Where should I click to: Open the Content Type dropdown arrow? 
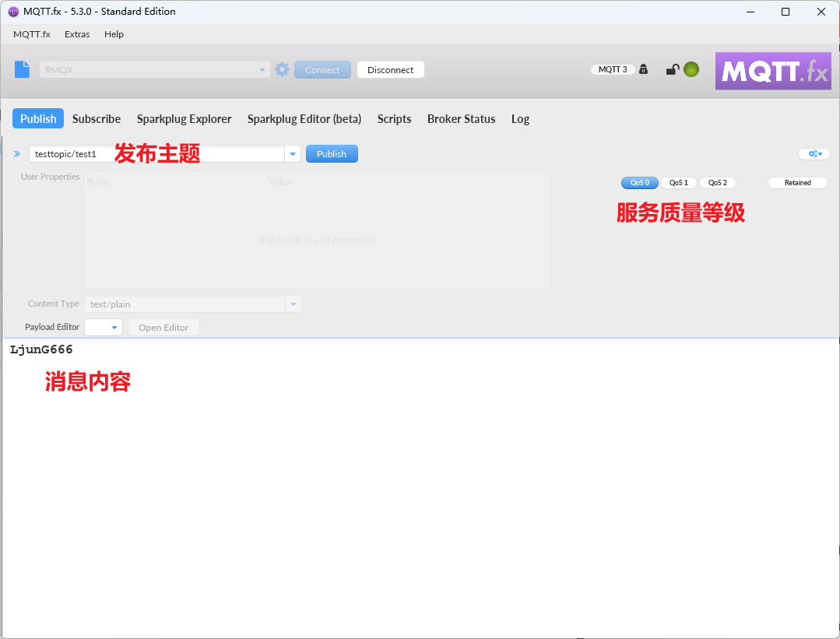[x=293, y=304]
